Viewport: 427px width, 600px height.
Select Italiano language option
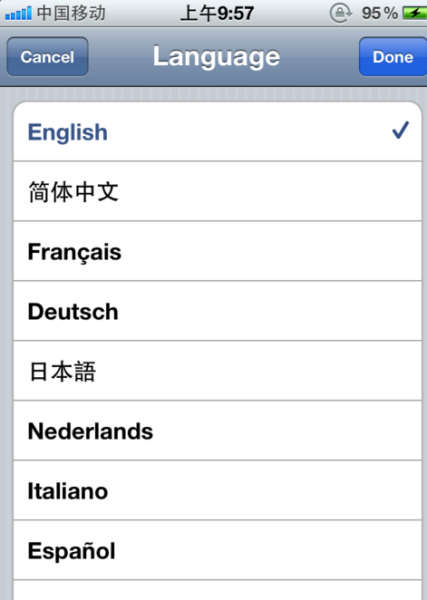[x=217, y=491]
